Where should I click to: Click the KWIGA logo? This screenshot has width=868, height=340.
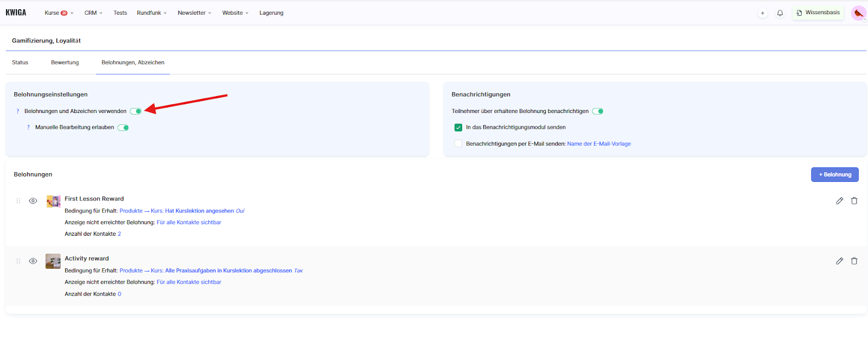click(x=16, y=12)
